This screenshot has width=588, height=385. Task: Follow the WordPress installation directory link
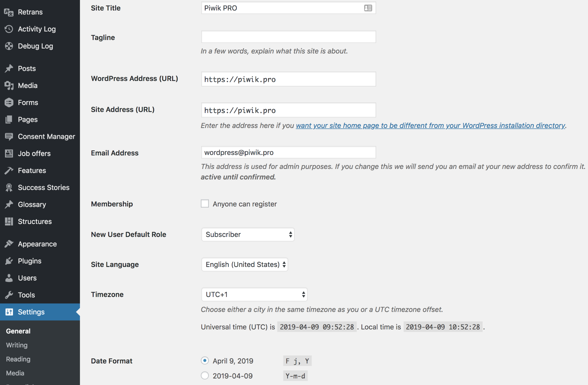430,126
